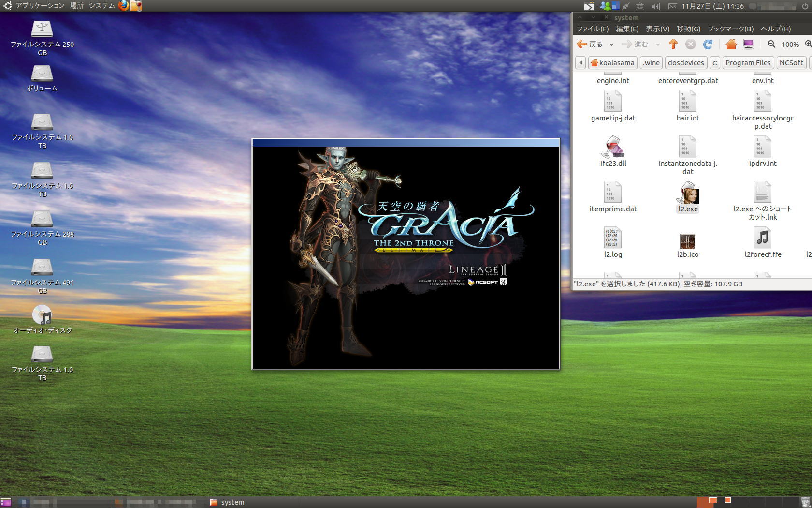Open the power/session menu icon
812x508 pixels.
pyautogui.click(x=804, y=6)
